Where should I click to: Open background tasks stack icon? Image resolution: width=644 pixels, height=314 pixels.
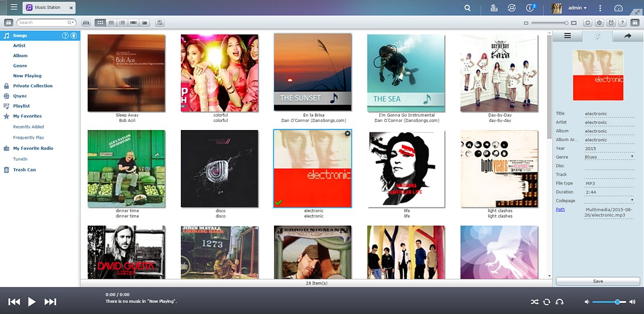click(494, 8)
